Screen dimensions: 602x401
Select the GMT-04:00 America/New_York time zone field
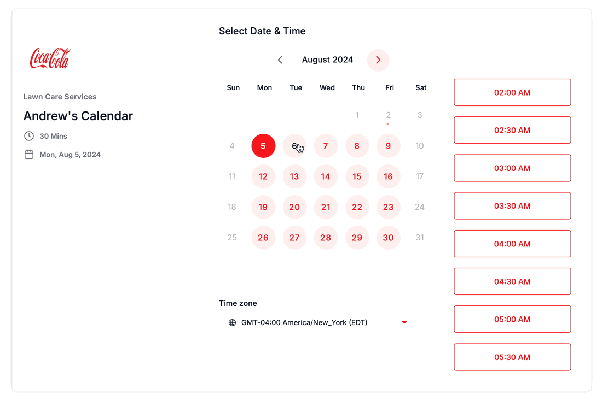318,322
